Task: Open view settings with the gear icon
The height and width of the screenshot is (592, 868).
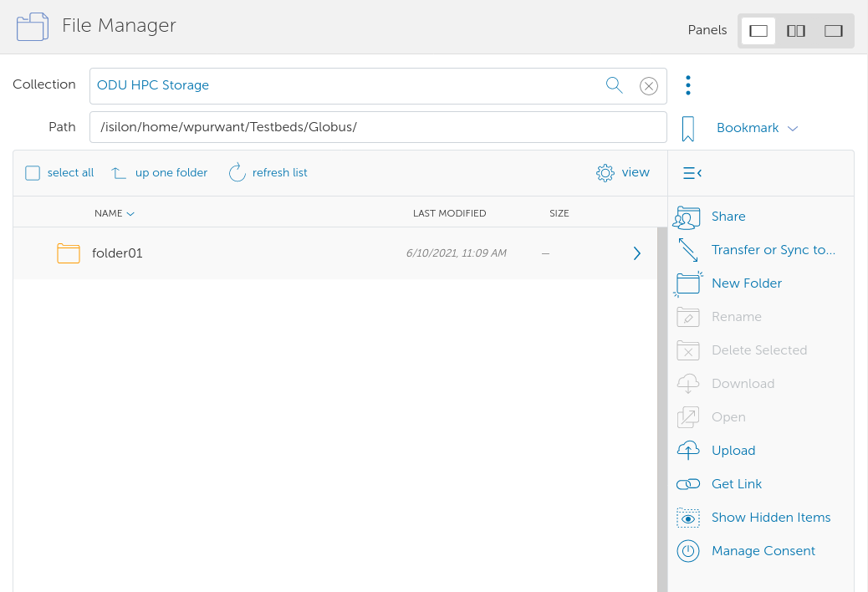Action: coord(605,172)
